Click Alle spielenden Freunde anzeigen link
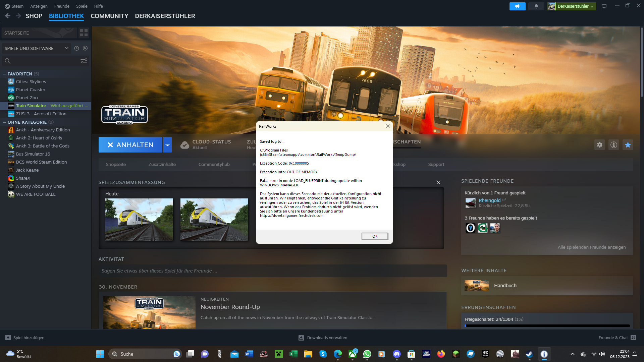The image size is (644, 362). point(591,247)
